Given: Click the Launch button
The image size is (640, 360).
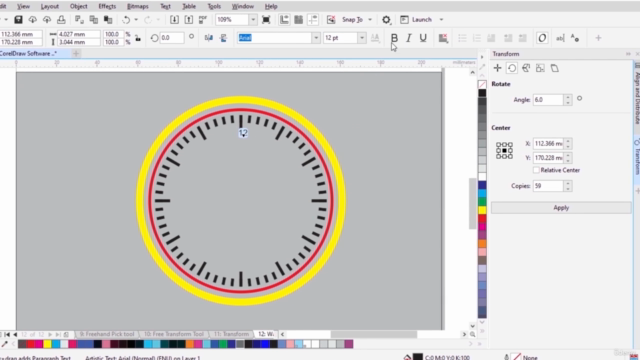Looking at the screenshot, I should [x=416, y=20].
